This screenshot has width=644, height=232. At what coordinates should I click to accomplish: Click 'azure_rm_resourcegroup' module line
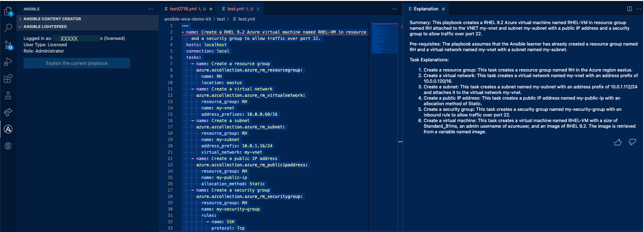(249, 70)
